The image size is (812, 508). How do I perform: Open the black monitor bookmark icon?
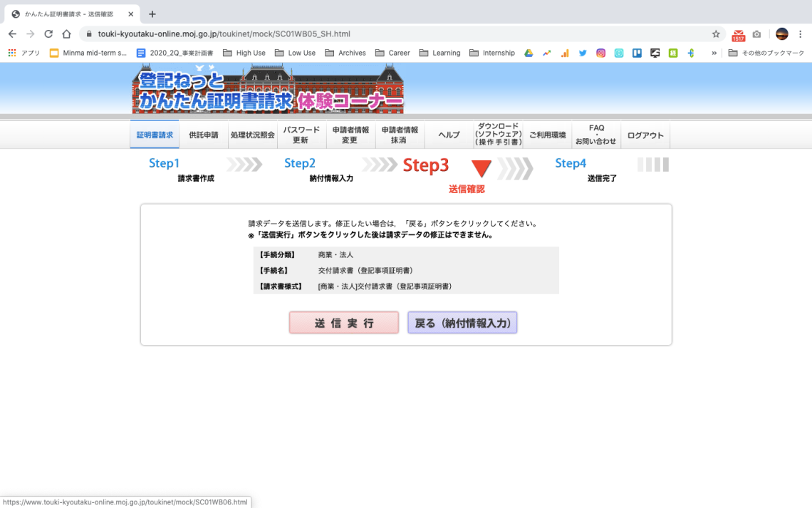[655, 53]
